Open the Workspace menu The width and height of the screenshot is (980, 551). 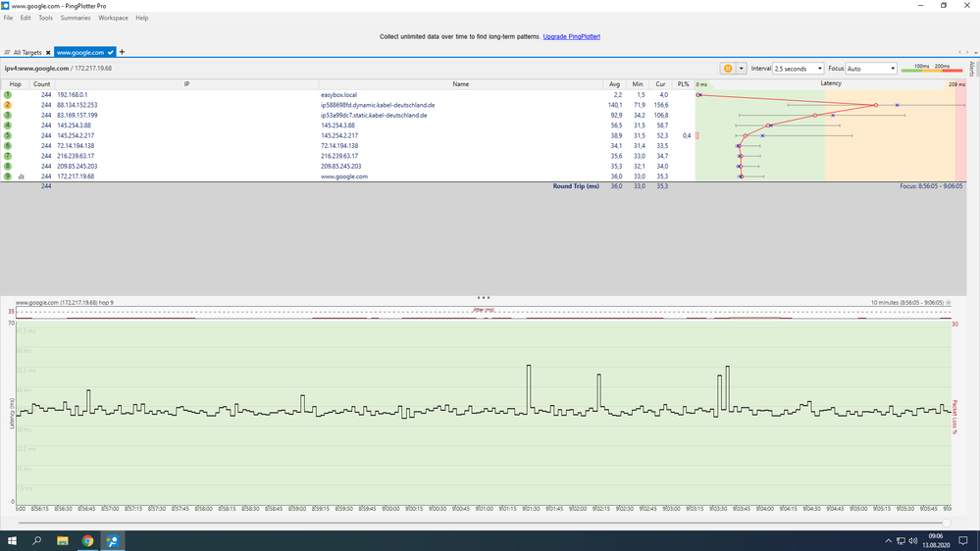[113, 18]
